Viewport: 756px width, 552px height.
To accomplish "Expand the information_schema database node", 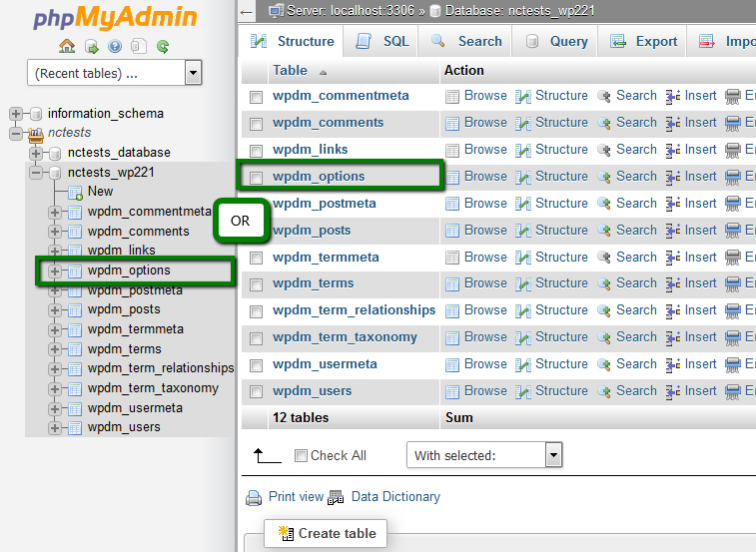I will point(16,114).
